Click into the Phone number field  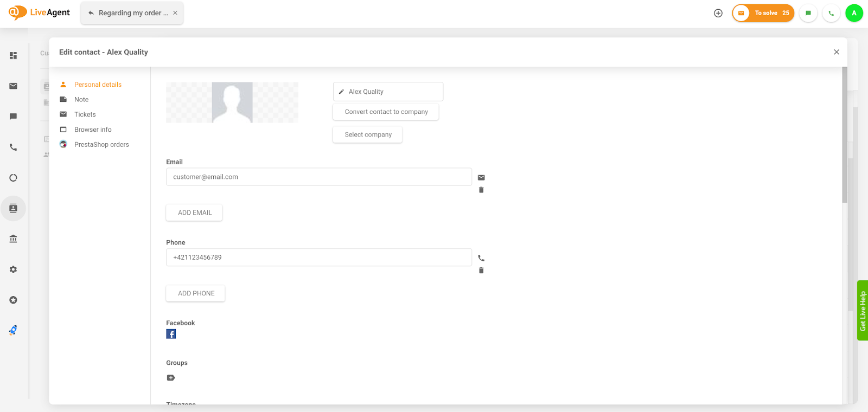pyautogui.click(x=319, y=257)
